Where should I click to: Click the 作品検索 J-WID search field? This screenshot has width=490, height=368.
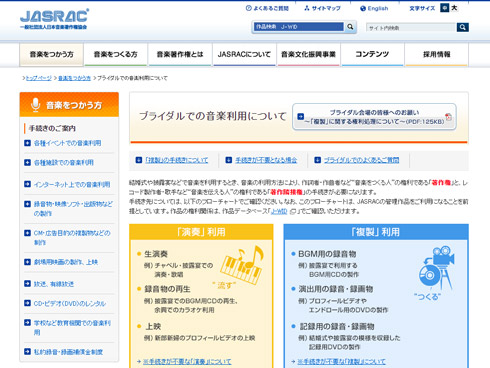click(298, 27)
